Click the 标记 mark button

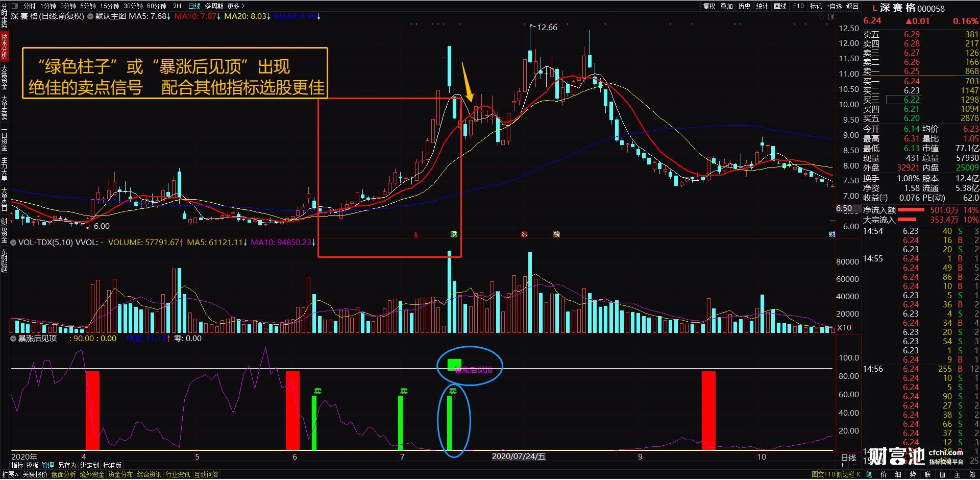[816, 6]
